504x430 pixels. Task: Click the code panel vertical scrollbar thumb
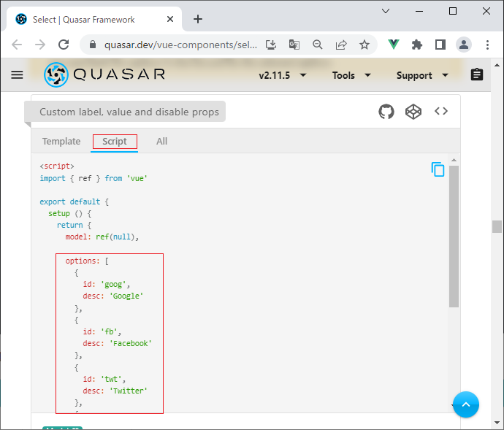[x=454, y=237]
